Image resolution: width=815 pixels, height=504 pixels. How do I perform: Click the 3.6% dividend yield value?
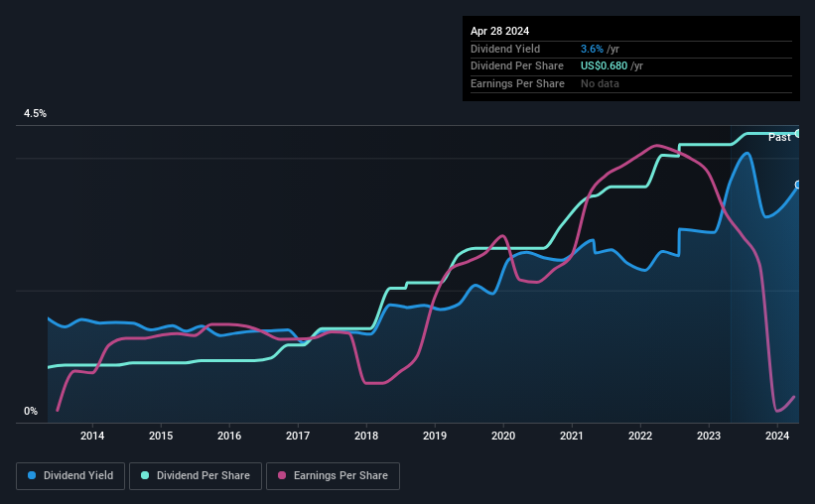[x=592, y=49]
